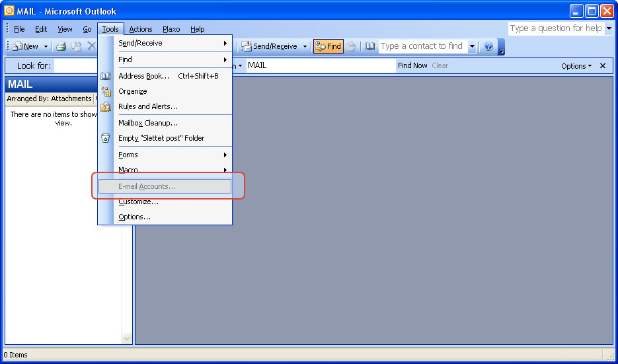This screenshot has width=618, height=364.
Task: Open the Edit menu
Action: (41, 29)
